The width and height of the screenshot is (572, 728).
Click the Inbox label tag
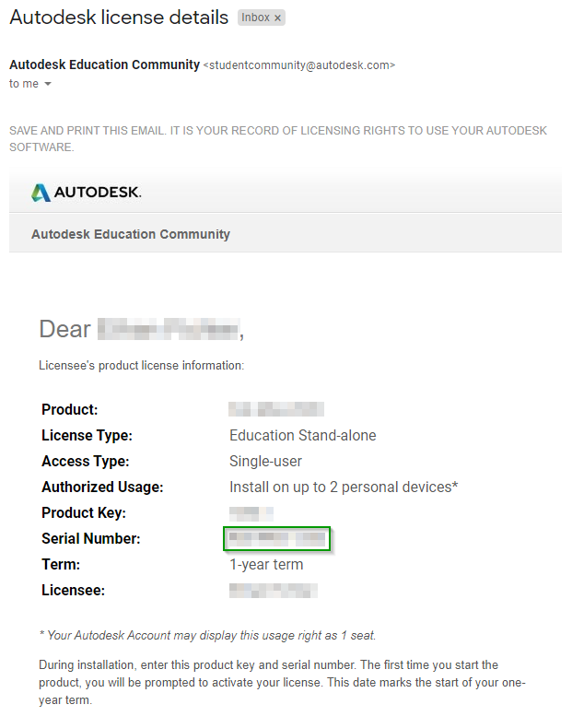pos(255,18)
